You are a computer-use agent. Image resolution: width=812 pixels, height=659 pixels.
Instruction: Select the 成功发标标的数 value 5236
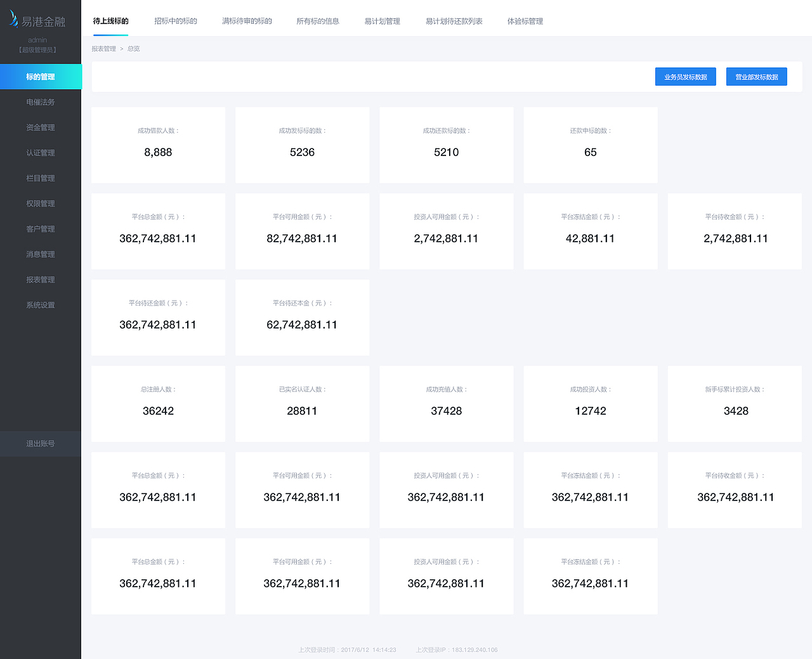302,152
